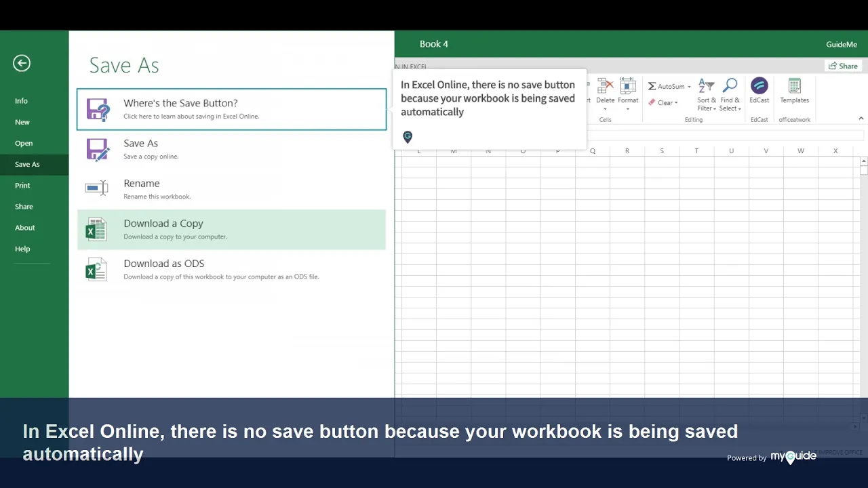Click the MyGuide logo

click(793, 457)
